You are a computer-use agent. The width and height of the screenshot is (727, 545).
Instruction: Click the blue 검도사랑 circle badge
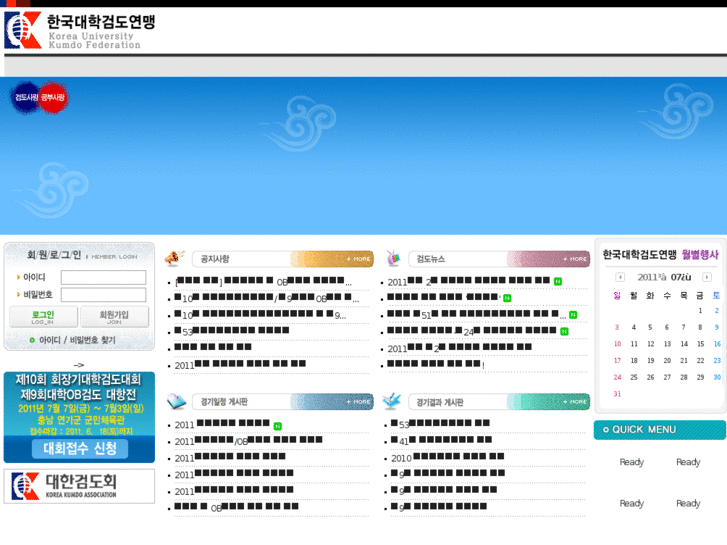tap(26, 97)
